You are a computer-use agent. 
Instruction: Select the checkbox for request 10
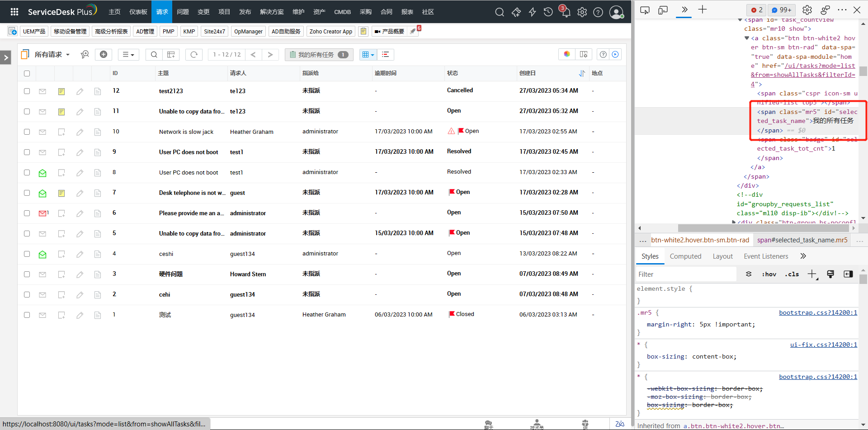(27, 132)
